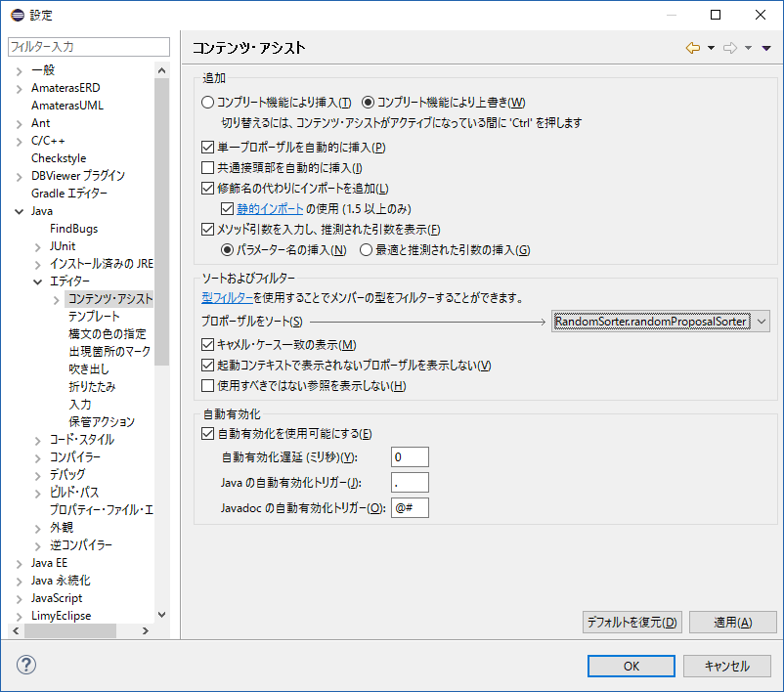Image resolution: width=784 pixels, height=692 pixels.
Task: Click the デフォルトを復元 button
Action: pyautogui.click(x=632, y=623)
